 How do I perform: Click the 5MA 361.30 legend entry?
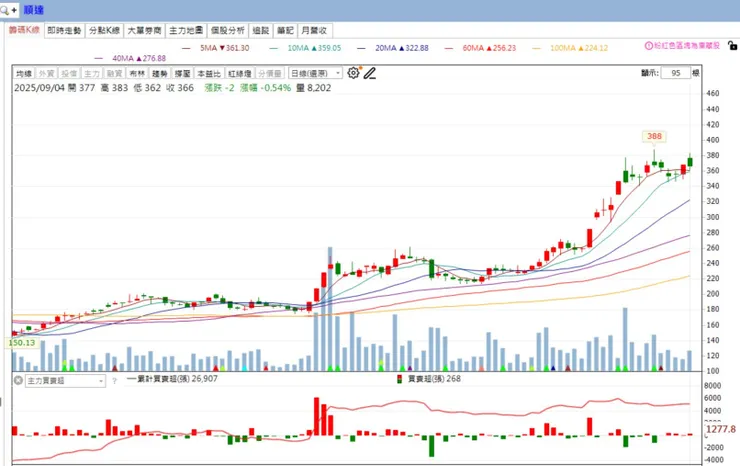tap(216, 48)
